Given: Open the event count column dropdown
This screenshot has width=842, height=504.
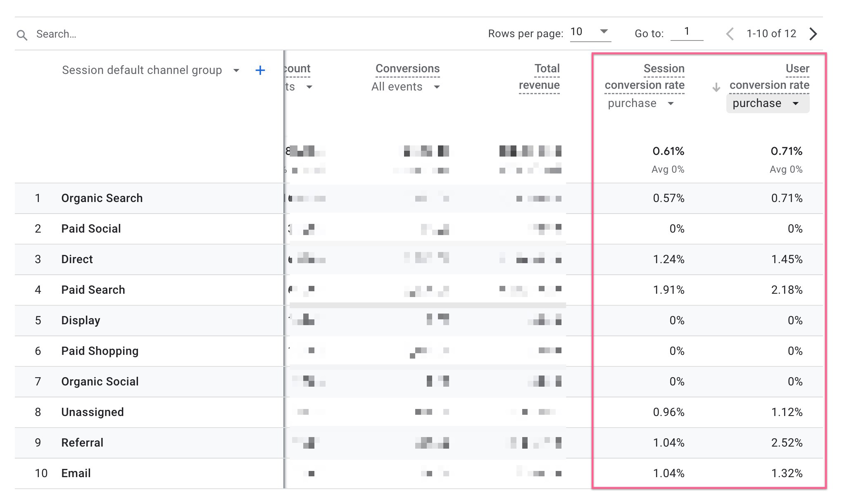Looking at the screenshot, I should click(309, 87).
